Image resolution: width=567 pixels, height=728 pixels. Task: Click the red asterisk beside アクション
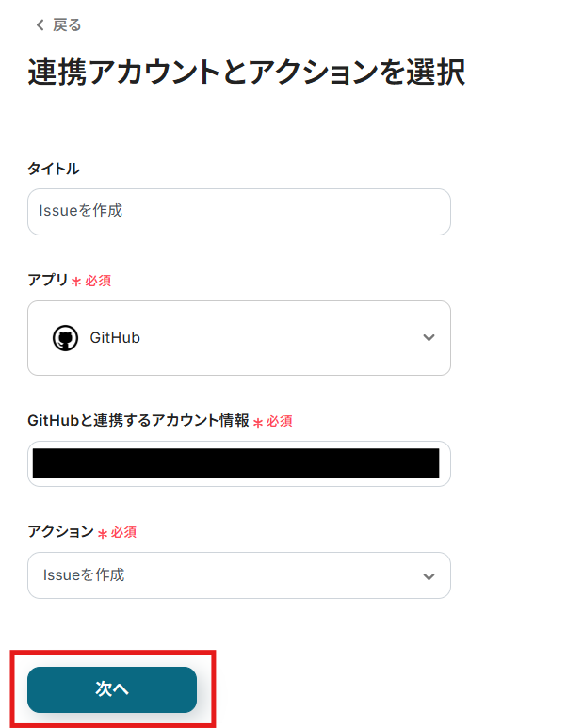pyautogui.click(x=103, y=533)
